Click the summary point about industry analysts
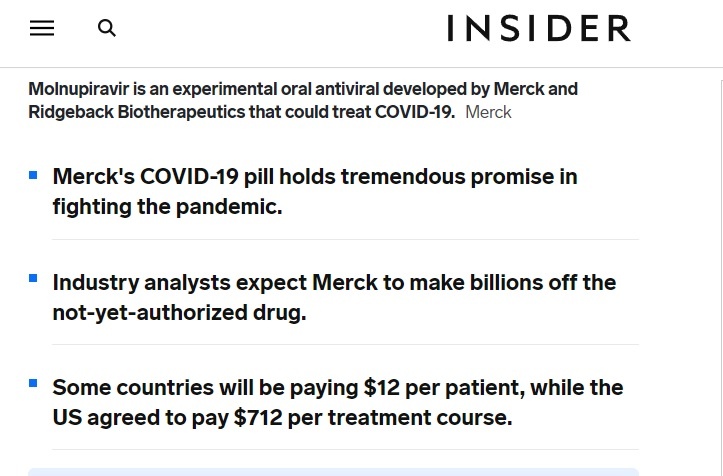 click(x=334, y=297)
